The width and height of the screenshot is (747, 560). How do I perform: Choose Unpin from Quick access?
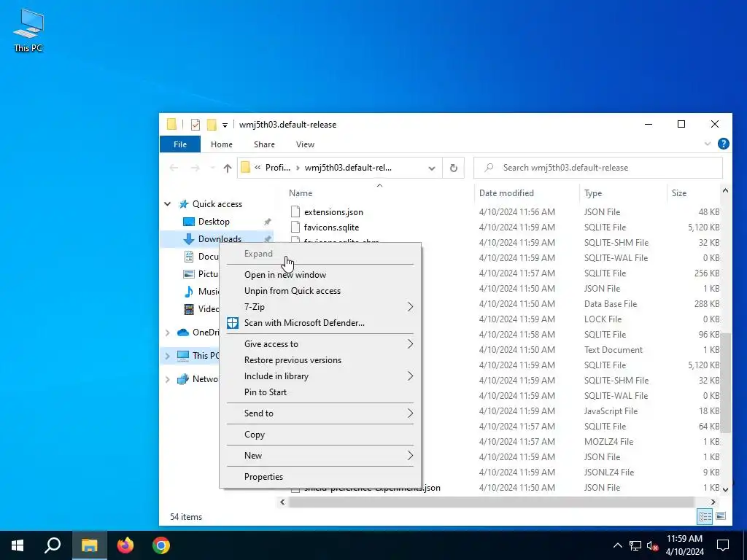point(293,291)
